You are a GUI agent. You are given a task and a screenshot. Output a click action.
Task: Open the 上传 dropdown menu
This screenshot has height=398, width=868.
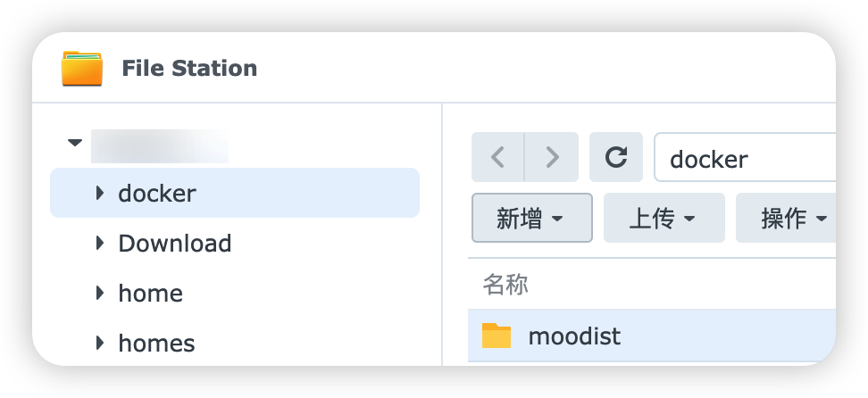coord(664,218)
